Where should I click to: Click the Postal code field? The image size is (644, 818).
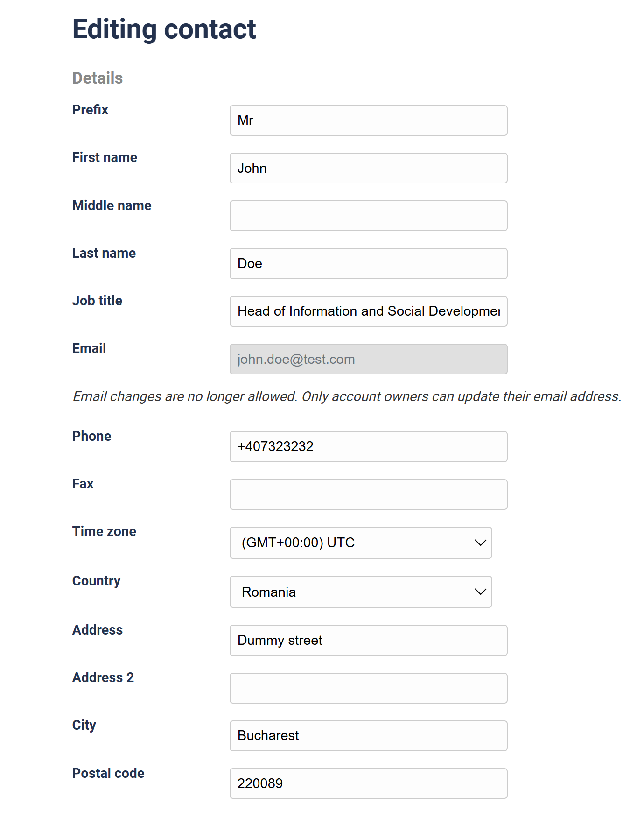coord(368,783)
